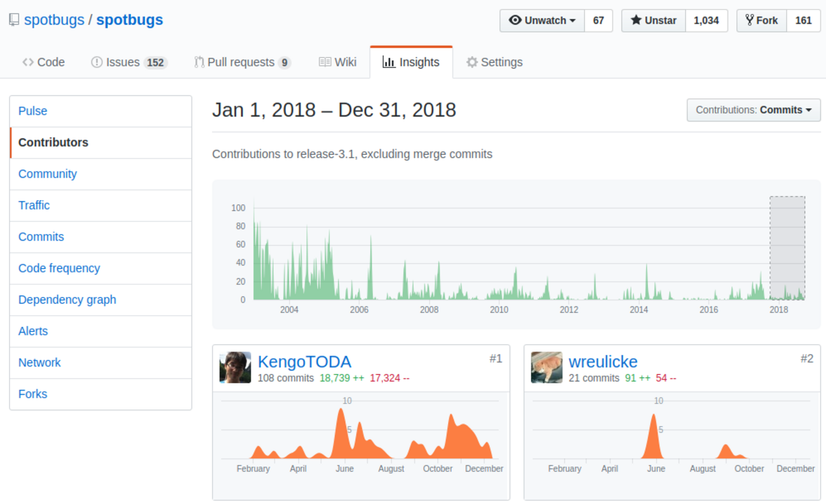
Task: Switch to the Code tab
Action: tap(43, 62)
